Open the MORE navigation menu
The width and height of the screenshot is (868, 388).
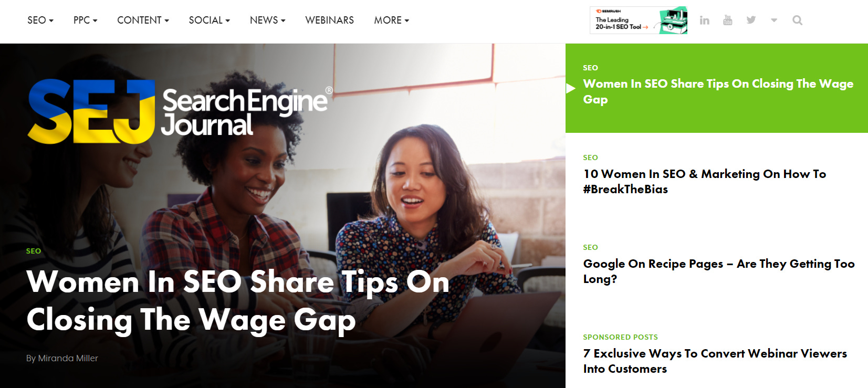click(x=391, y=20)
